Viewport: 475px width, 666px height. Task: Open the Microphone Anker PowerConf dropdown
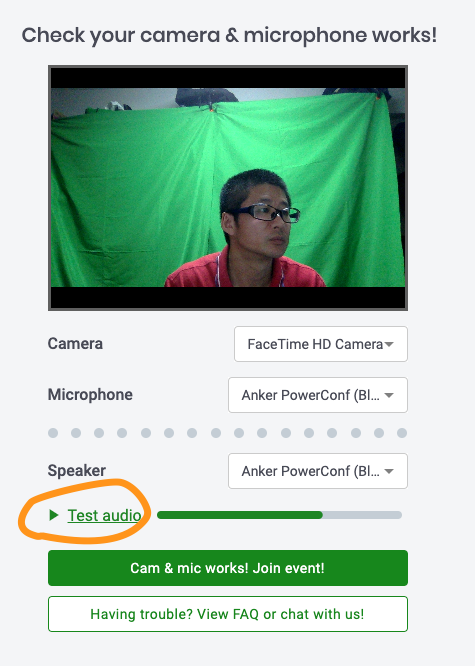[x=318, y=395]
